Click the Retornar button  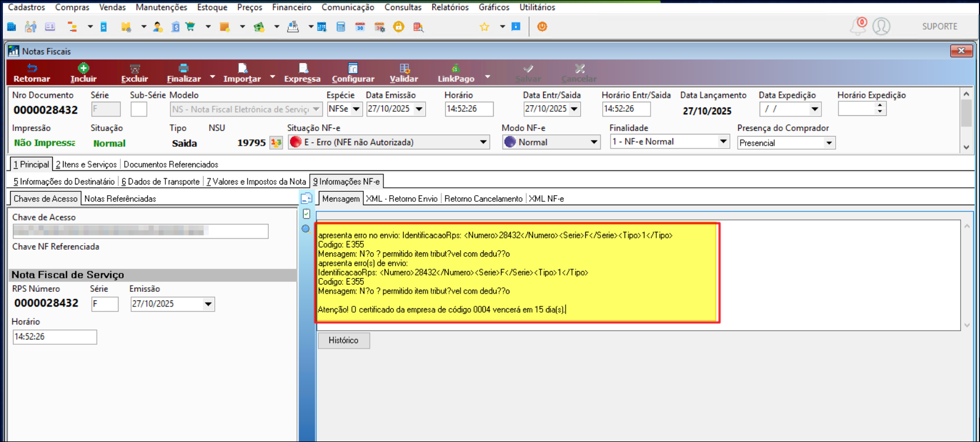pos(31,73)
